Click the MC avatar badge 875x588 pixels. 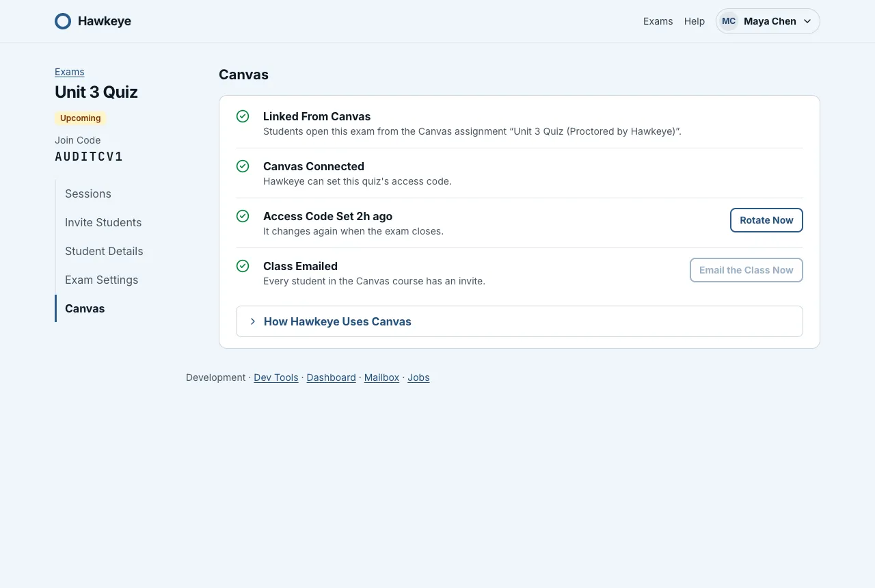pos(729,21)
